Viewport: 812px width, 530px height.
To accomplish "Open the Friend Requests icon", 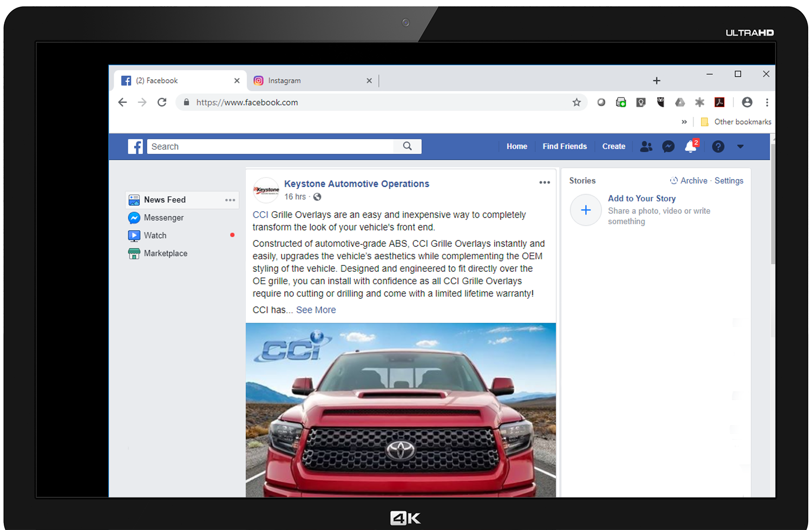I will 646,146.
